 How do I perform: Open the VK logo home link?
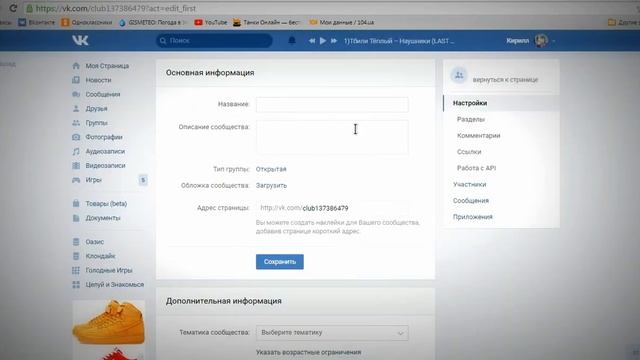tap(80, 40)
